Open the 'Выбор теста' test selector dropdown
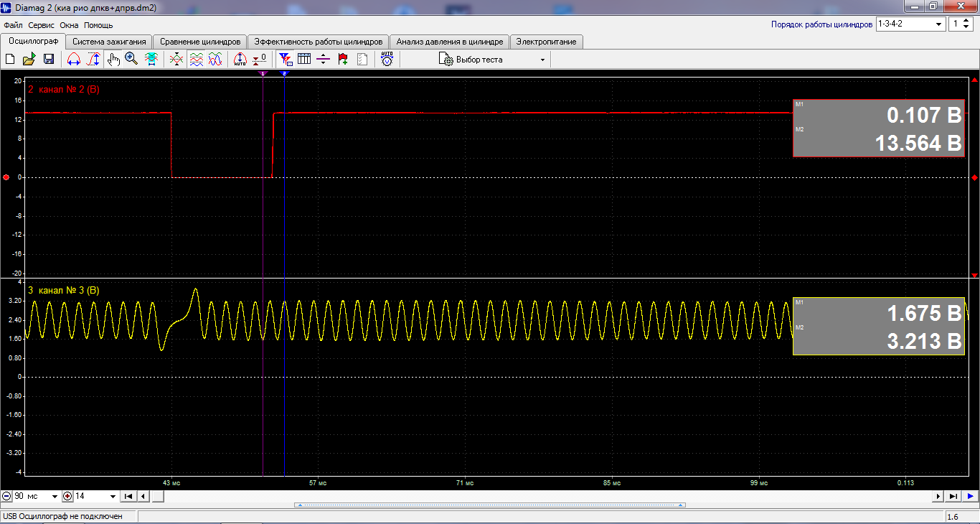Image resolution: width=980 pixels, height=524 pixels. point(492,60)
